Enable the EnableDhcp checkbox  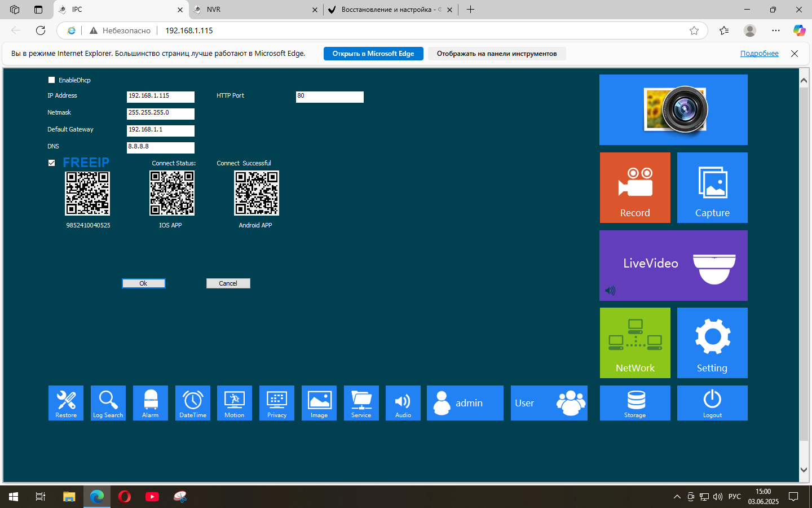pyautogui.click(x=52, y=80)
